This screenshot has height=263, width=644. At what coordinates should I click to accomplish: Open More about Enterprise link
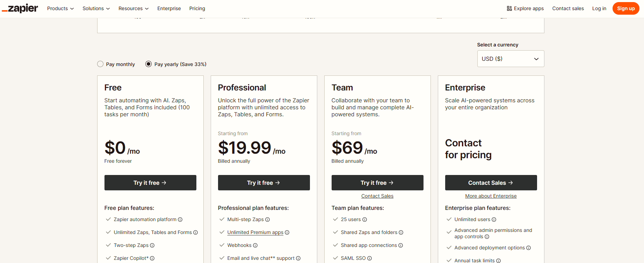[x=491, y=196]
